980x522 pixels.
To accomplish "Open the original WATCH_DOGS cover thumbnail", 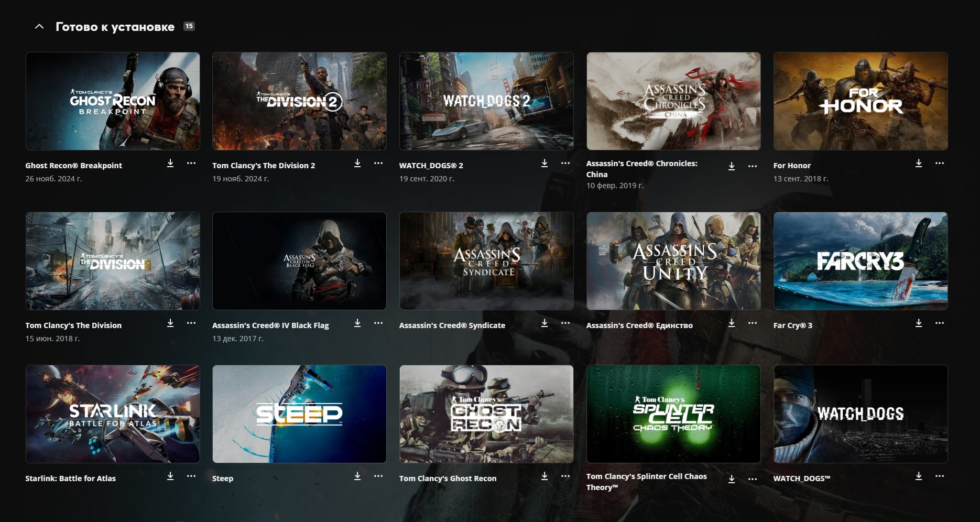I will pos(861,414).
